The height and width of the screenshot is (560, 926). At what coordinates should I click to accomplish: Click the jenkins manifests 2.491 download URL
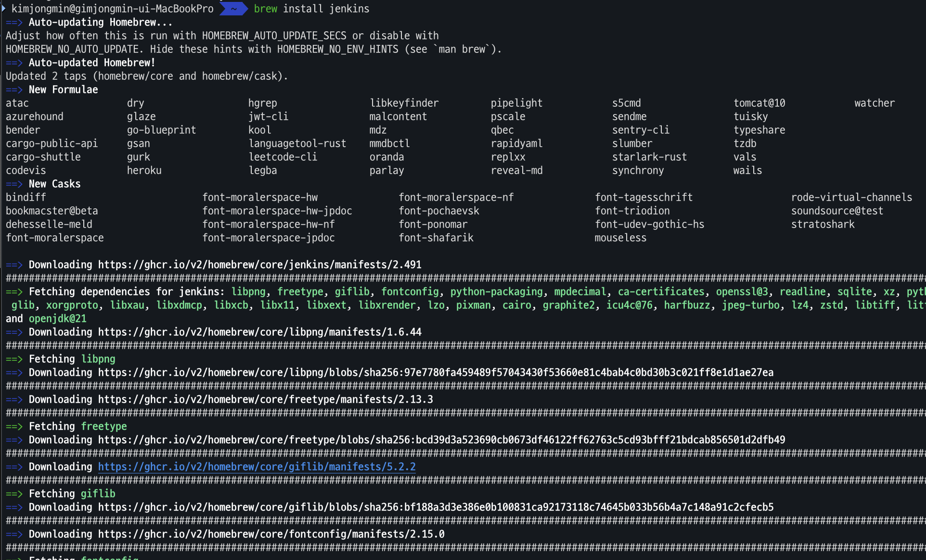coord(259,265)
